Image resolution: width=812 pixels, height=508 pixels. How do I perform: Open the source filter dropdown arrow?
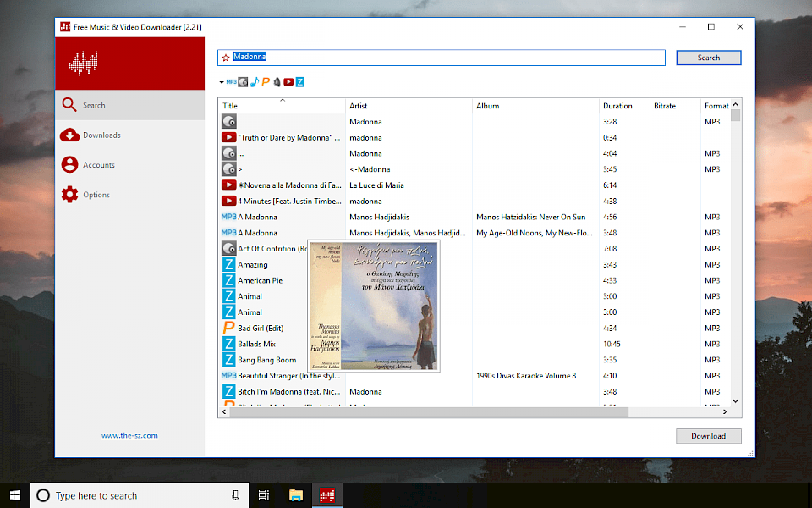click(x=222, y=82)
